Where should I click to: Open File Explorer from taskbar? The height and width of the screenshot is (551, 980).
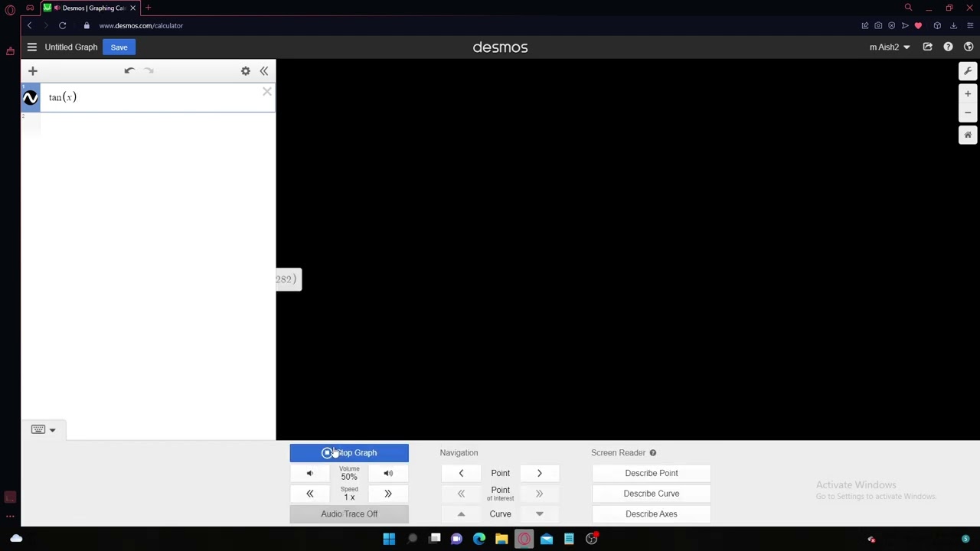pyautogui.click(x=501, y=539)
